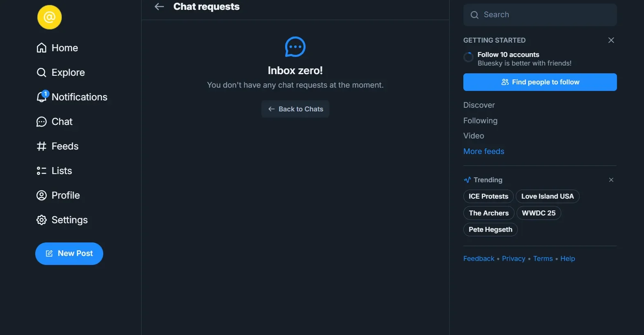Open Settings via the gear icon
Image resolution: width=644 pixels, height=335 pixels.
click(41, 220)
